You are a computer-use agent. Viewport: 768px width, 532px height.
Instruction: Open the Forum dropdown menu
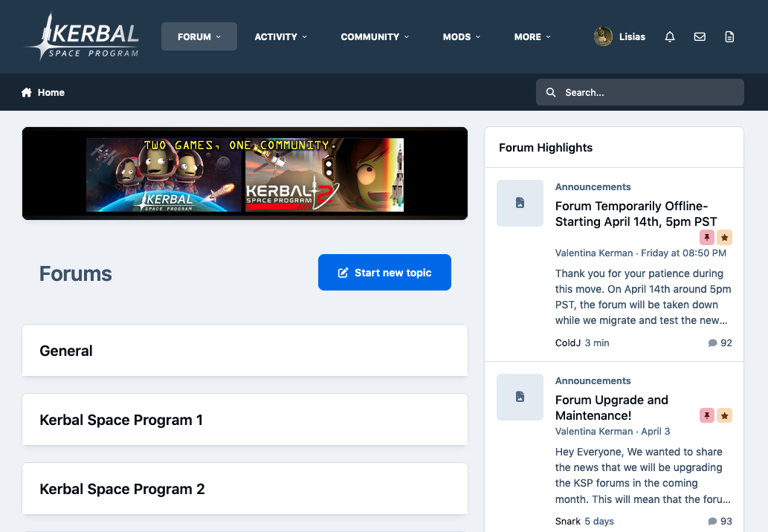(199, 36)
